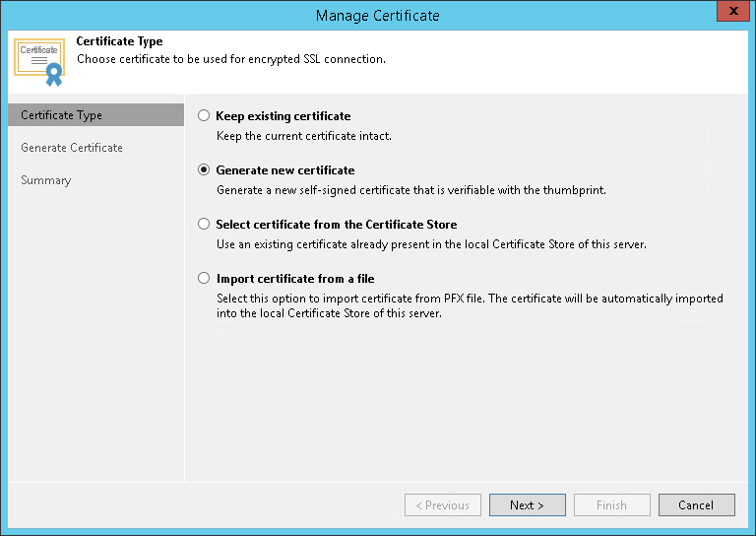
Task: Choose the Generate new certificate radio button
Action: pos(204,169)
